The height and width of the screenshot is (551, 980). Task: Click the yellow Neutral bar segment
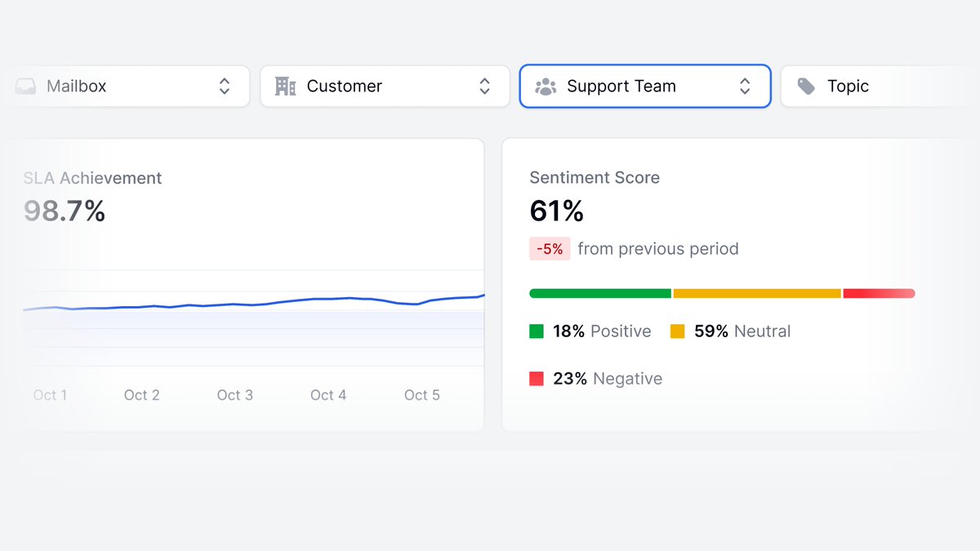tap(757, 293)
